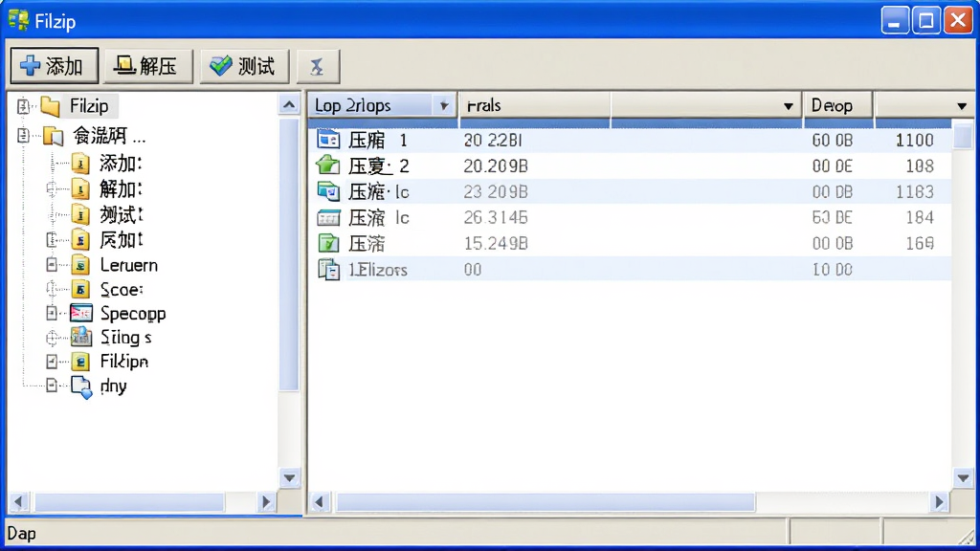Click tree panel scroll right arrow
Image resolution: width=980 pixels, height=551 pixels.
(x=266, y=501)
